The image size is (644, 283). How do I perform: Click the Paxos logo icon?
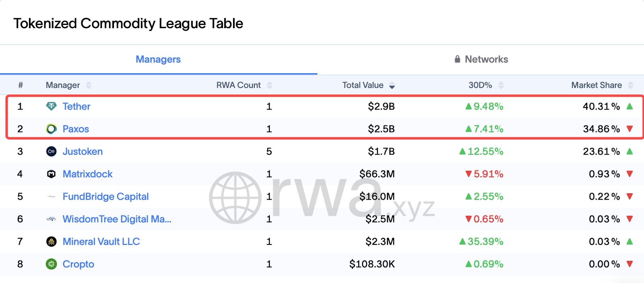(x=52, y=129)
